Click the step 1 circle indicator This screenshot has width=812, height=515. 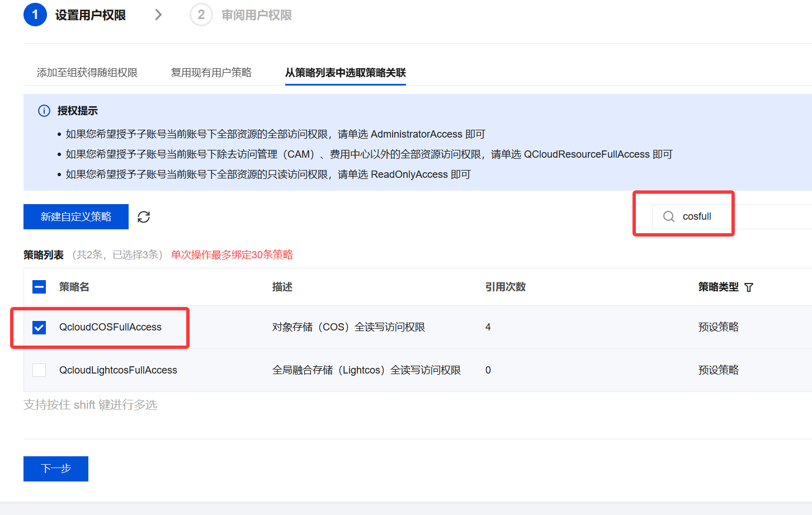(x=35, y=15)
